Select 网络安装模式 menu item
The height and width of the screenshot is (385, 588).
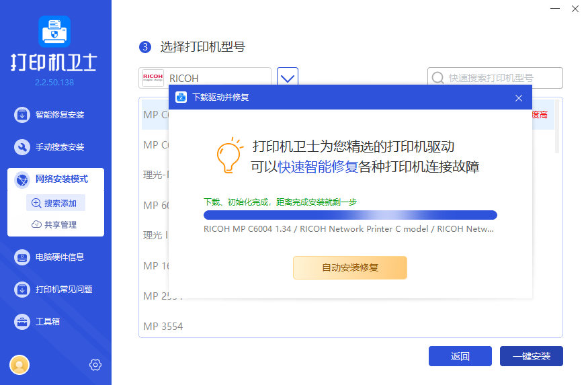point(56,179)
